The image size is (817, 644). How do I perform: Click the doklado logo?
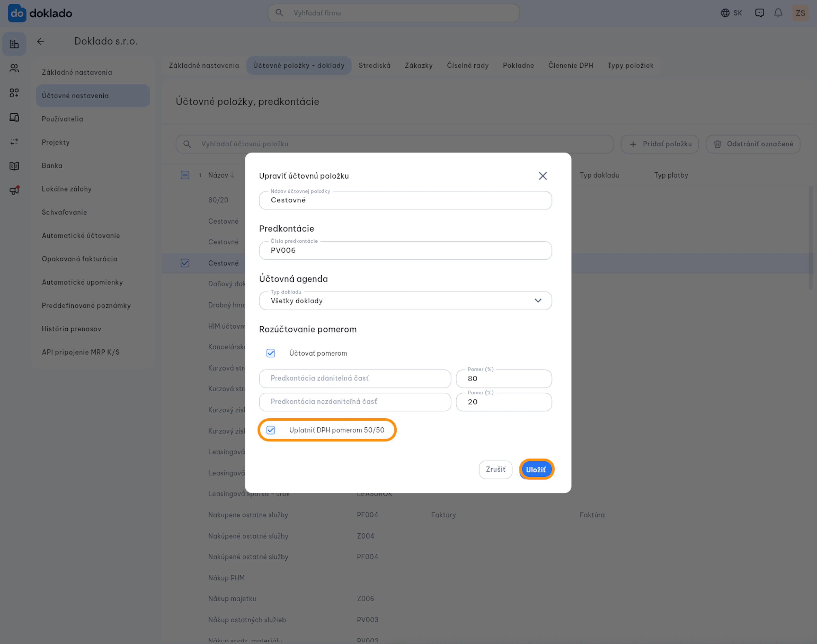tap(40, 13)
